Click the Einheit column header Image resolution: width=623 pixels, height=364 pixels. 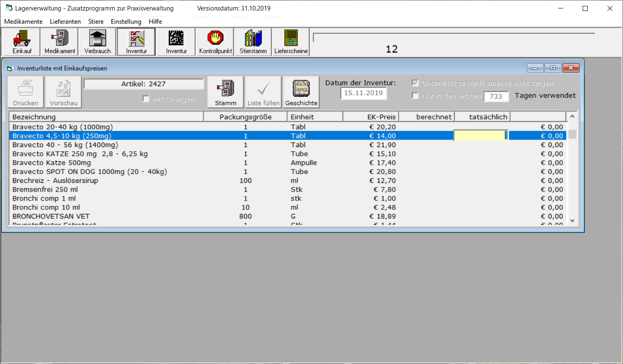[x=315, y=117]
